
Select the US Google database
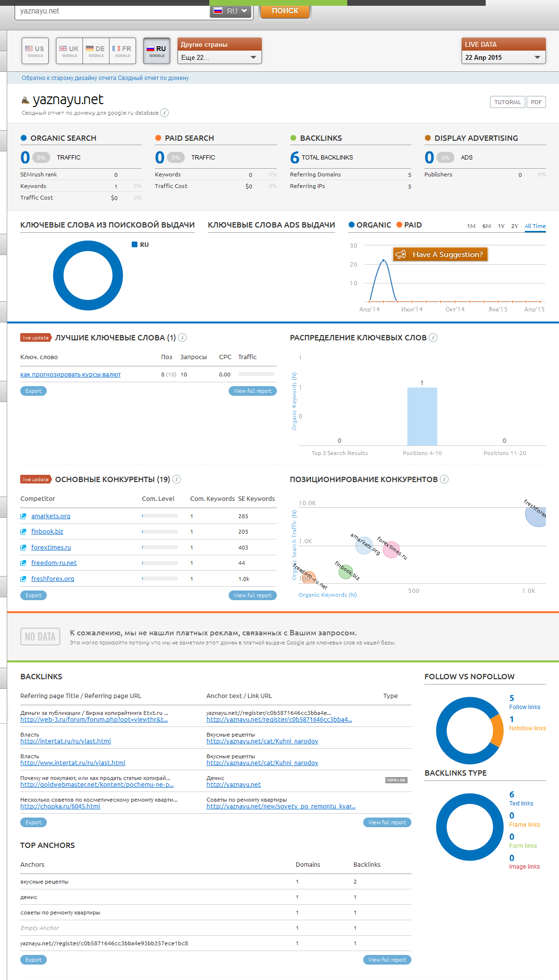click(x=35, y=51)
